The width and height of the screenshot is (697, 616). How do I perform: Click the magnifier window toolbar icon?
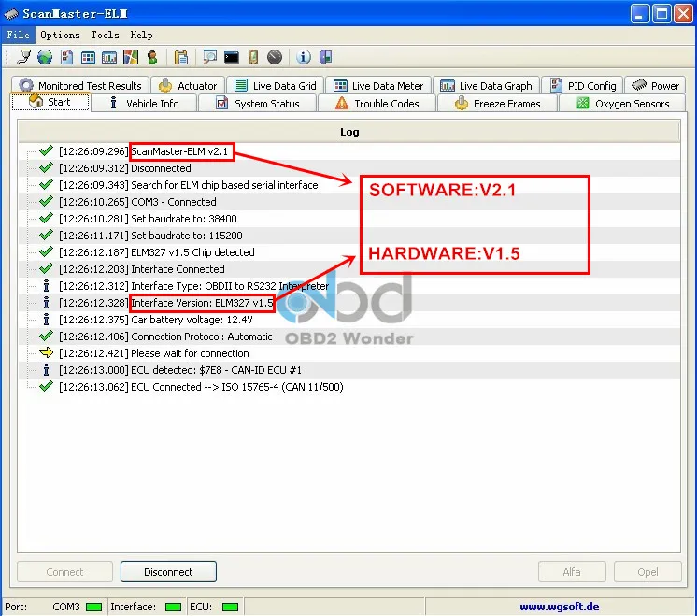(209, 57)
